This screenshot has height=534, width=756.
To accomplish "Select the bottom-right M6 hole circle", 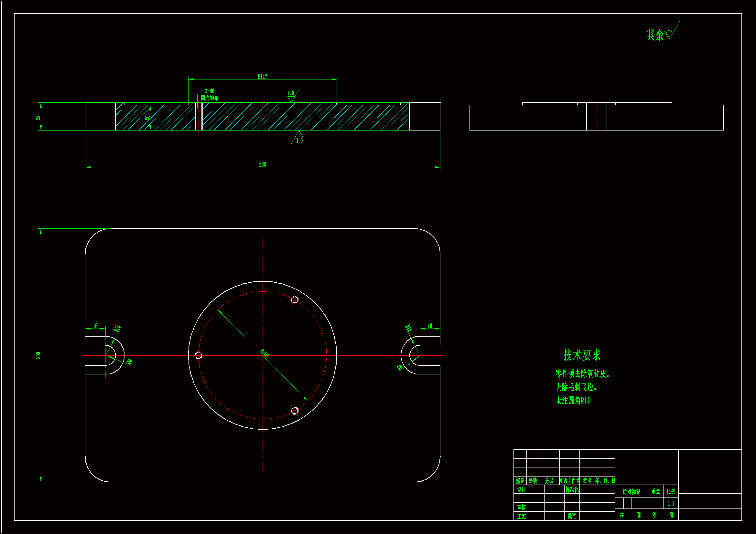I will (295, 411).
